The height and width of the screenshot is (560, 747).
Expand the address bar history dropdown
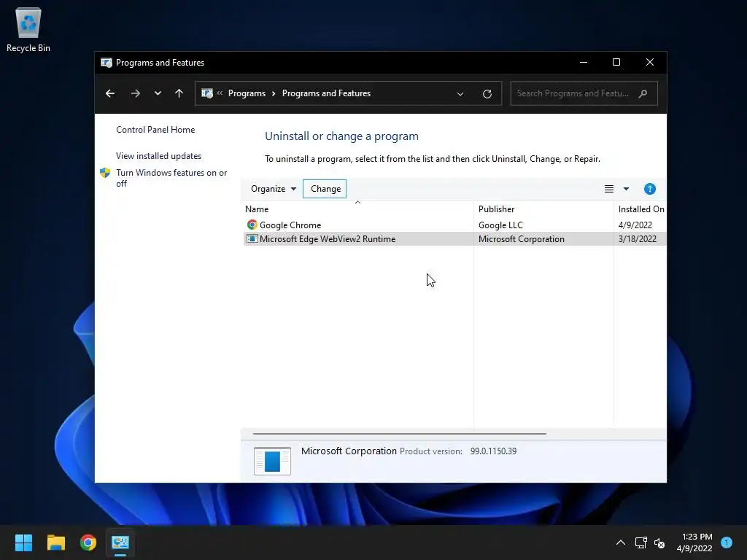coord(460,94)
